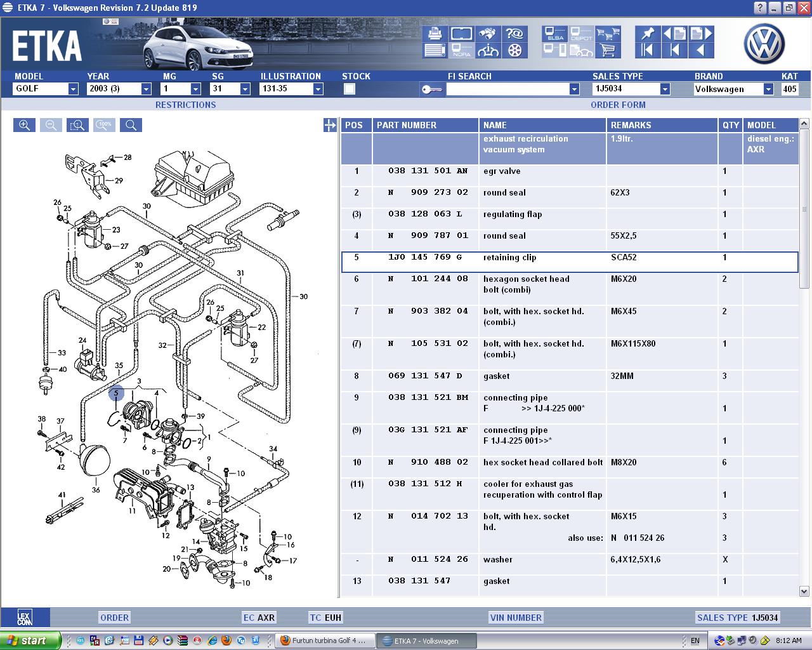
Task: Click the NORA monitor icon
Action: click(462, 50)
